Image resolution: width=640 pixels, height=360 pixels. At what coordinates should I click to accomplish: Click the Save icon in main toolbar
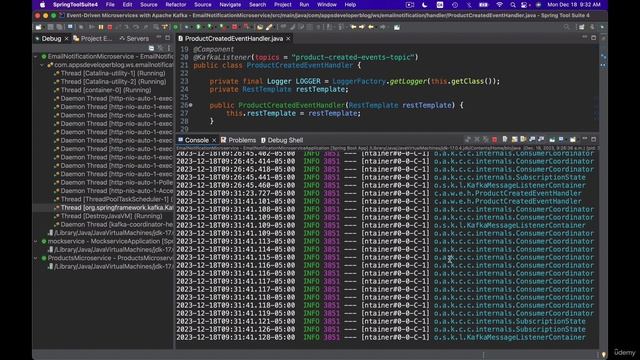(x=51, y=27)
